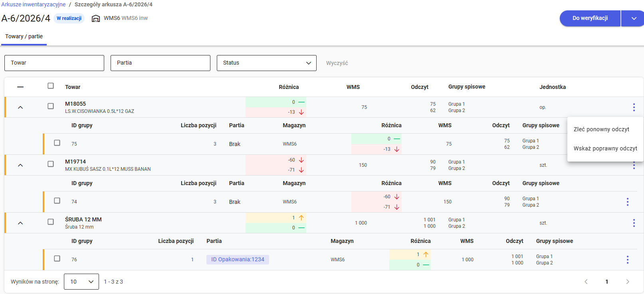
Task: Click the warehouse icon next to WMS6
Action: click(96, 18)
